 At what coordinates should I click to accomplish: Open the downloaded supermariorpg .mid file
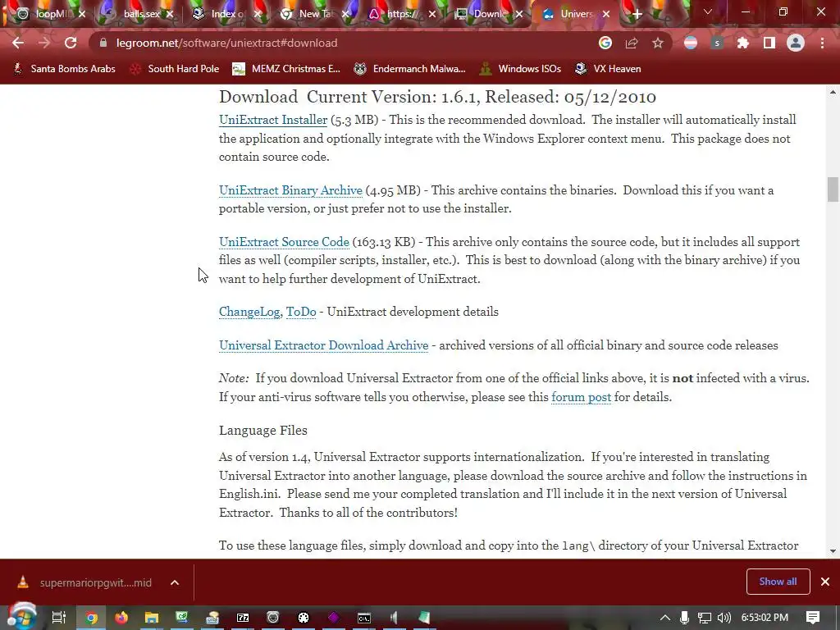coord(85,582)
